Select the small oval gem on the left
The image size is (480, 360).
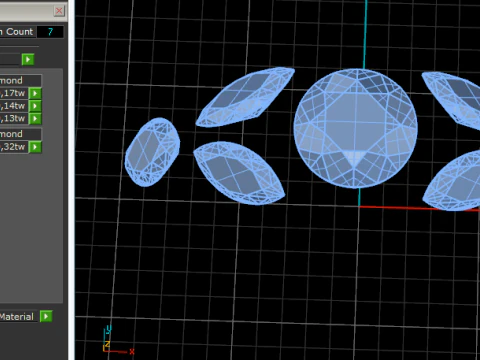click(x=152, y=152)
